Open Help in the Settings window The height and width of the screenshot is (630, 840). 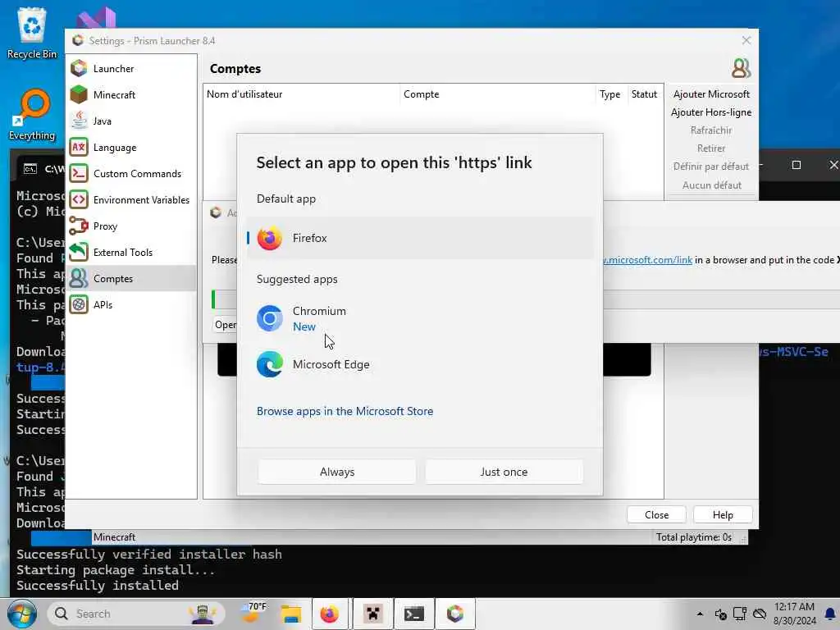(723, 515)
